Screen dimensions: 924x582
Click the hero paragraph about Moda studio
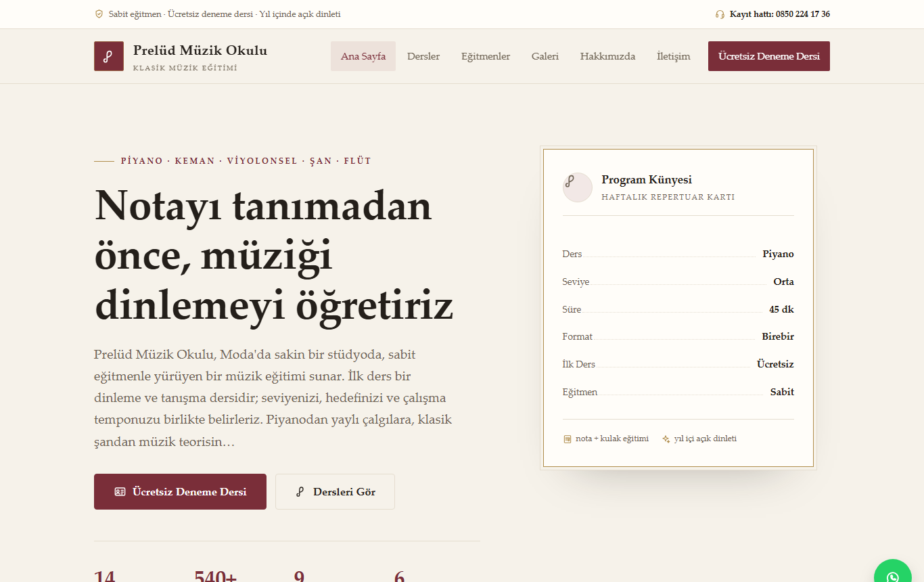(273, 398)
